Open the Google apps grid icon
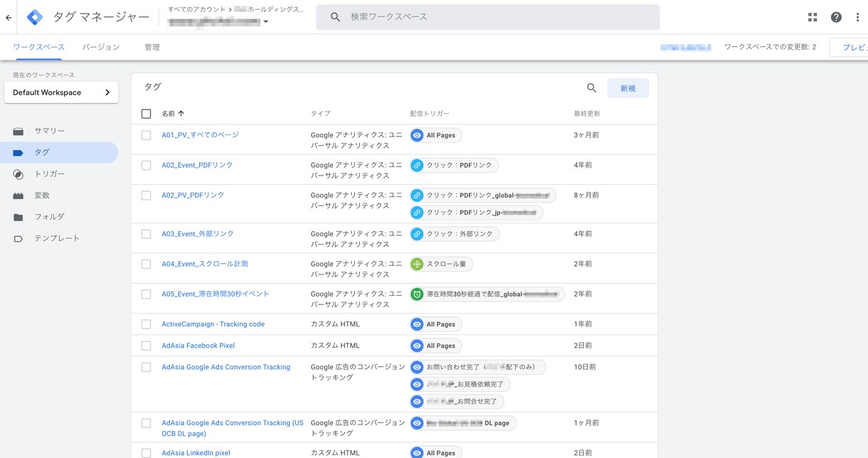Image resolution: width=868 pixels, height=458 pixels. pyautogui.click(x=813, y=17)
